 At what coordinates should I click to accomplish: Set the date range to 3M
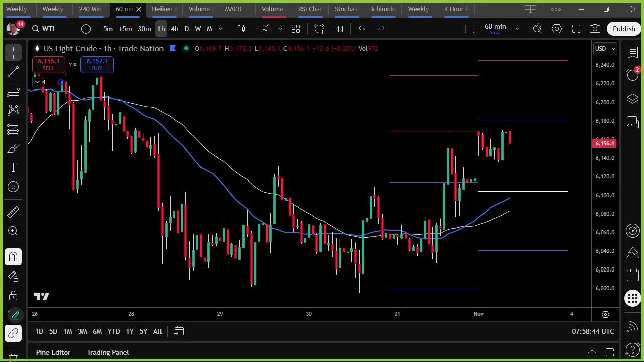(x=83, y=331)
